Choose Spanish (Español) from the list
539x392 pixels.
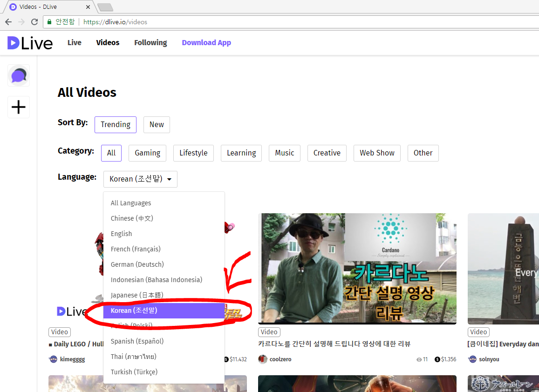tap(164, 342)
